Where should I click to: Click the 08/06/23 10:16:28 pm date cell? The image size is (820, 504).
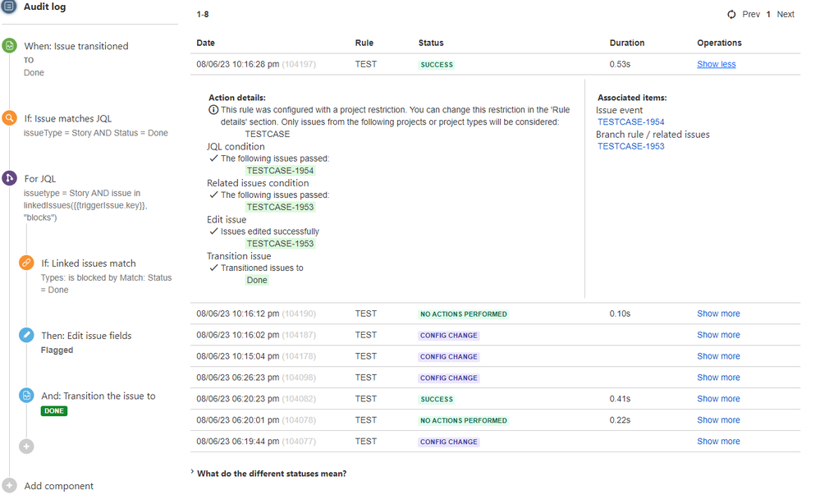pos(256,64)
